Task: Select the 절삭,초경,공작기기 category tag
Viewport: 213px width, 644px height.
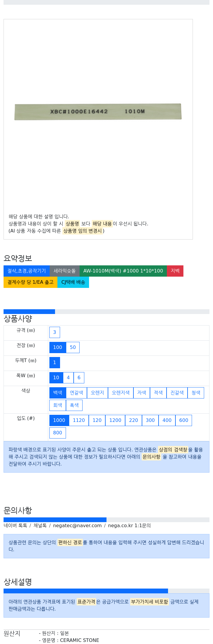Action: [27, 271]
